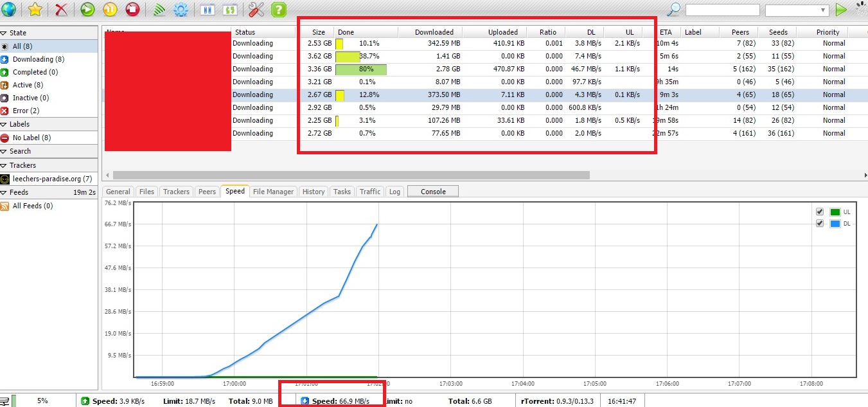This screenshot has height=407, width=868.
Task: Switch to the Log tab
Action: click(x=394, y=192)
